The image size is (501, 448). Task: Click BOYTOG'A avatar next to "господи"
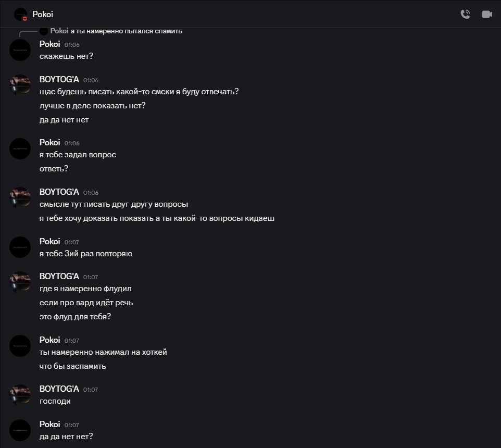(20, 395)
